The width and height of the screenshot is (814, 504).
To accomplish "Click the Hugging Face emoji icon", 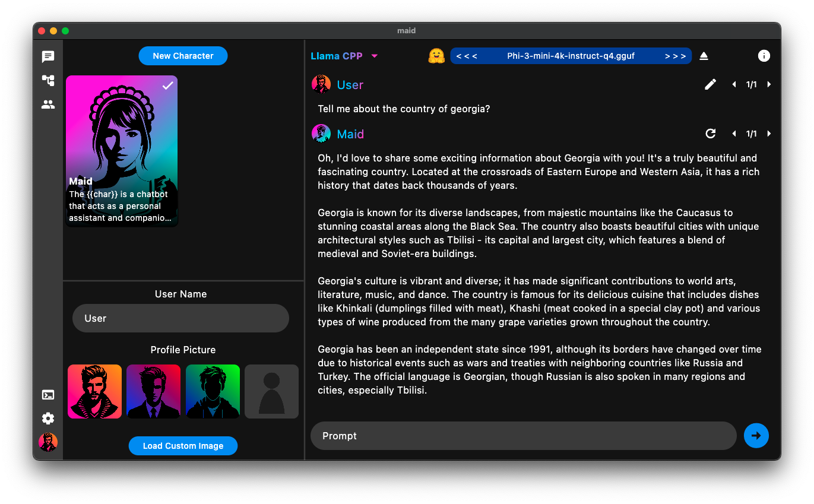I will tap(436, 56).
